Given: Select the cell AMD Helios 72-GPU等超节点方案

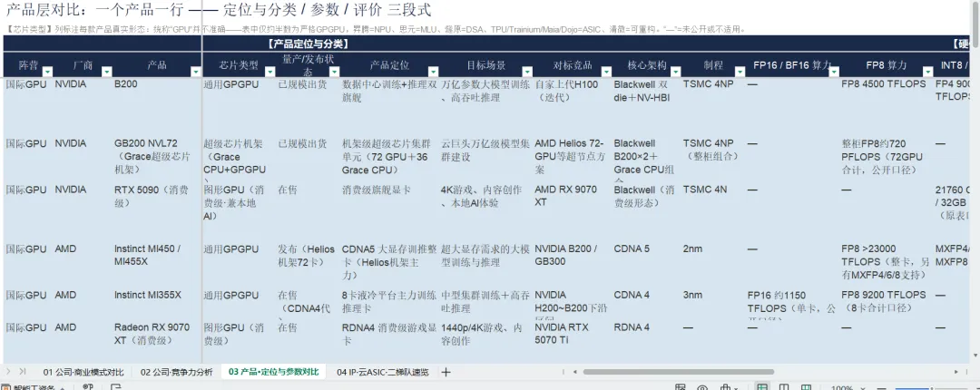Looking at the screenshot, I should (569, 156).
